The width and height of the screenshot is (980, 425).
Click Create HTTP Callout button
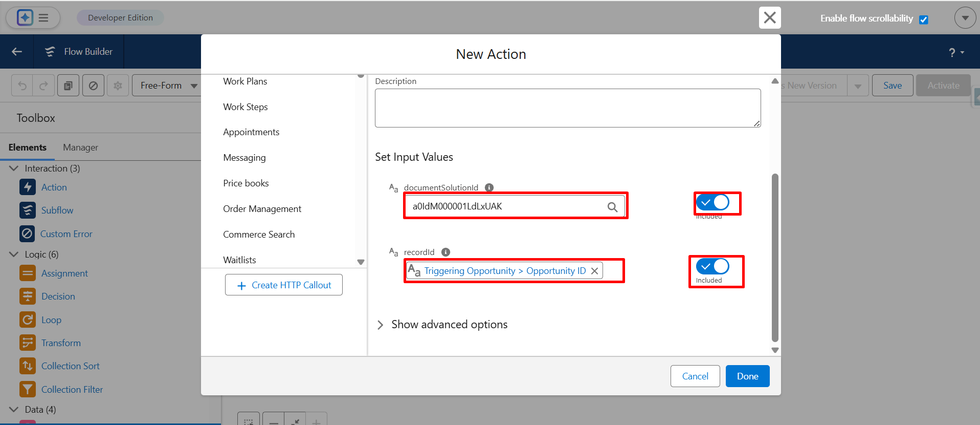click(x=284, y=285)
